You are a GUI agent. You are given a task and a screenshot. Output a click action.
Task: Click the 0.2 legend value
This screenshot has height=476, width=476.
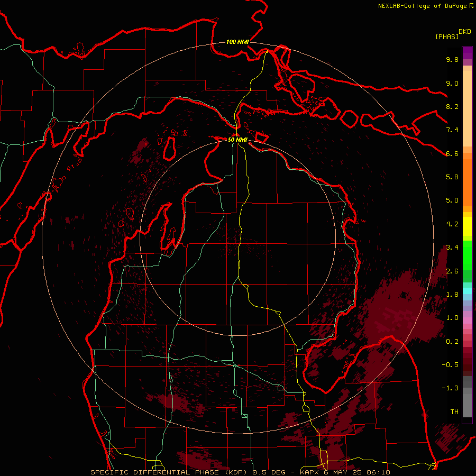[x=452, y=342]
